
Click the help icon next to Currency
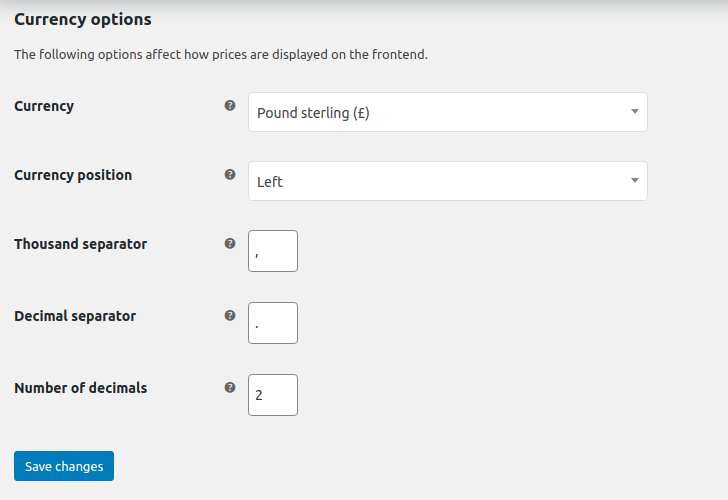(x=230, y=105)
